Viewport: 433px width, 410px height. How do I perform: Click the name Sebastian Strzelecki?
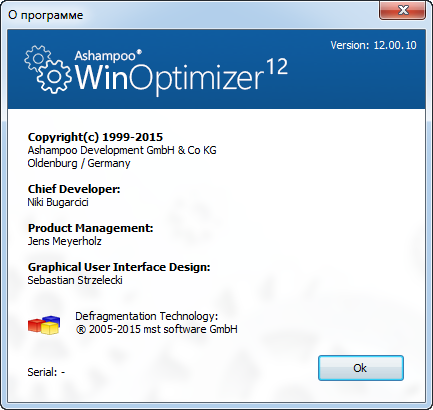tap(75, 280)
